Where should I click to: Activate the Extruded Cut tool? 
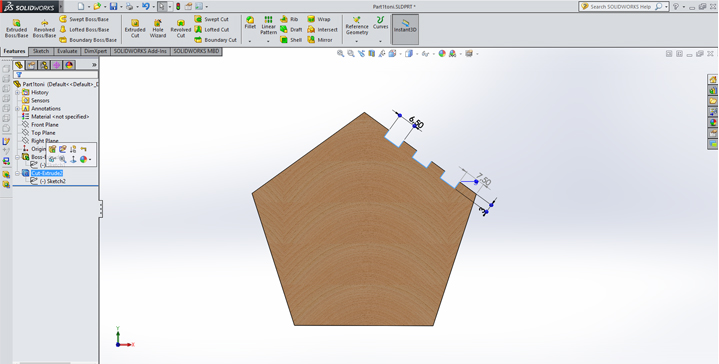(135, 28)
